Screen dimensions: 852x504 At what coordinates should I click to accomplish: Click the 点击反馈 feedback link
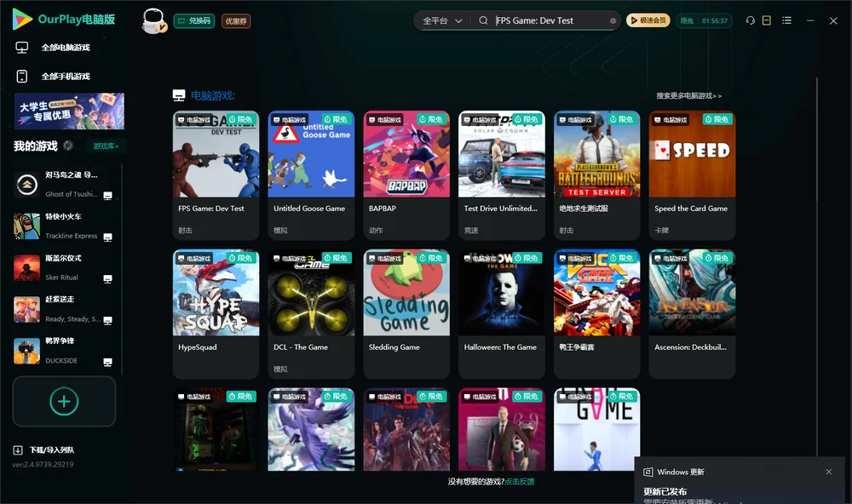click(x=520, y=482)
